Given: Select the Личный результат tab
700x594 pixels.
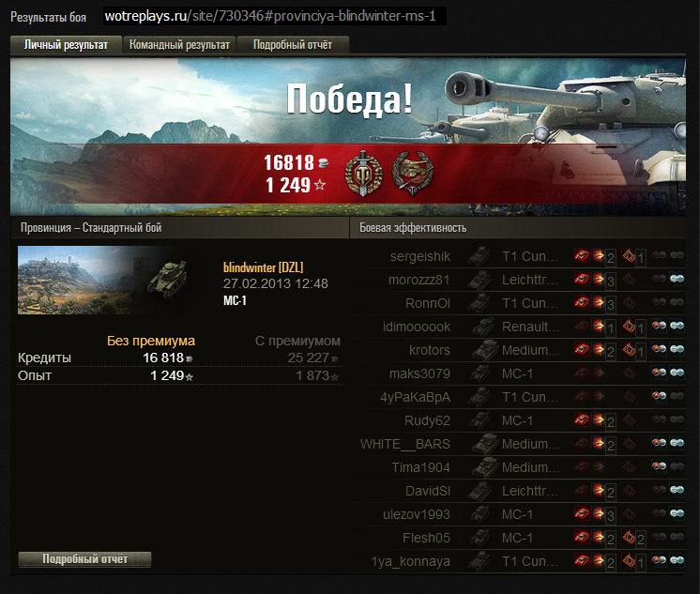Looking at the screenshot, I should pyautogui.click(x=66, y=45).
